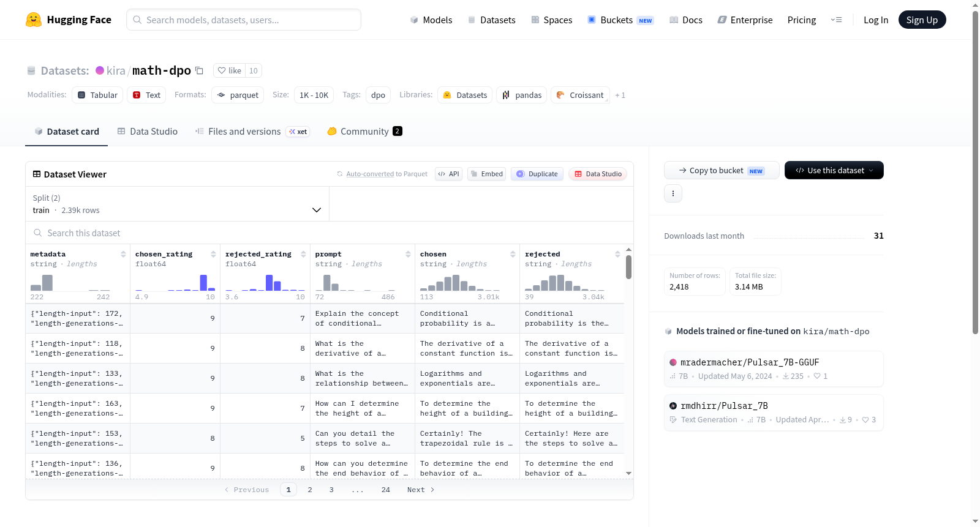Go to page 2 of the viewer
The image size is (980, 527).
click(310, 490)
